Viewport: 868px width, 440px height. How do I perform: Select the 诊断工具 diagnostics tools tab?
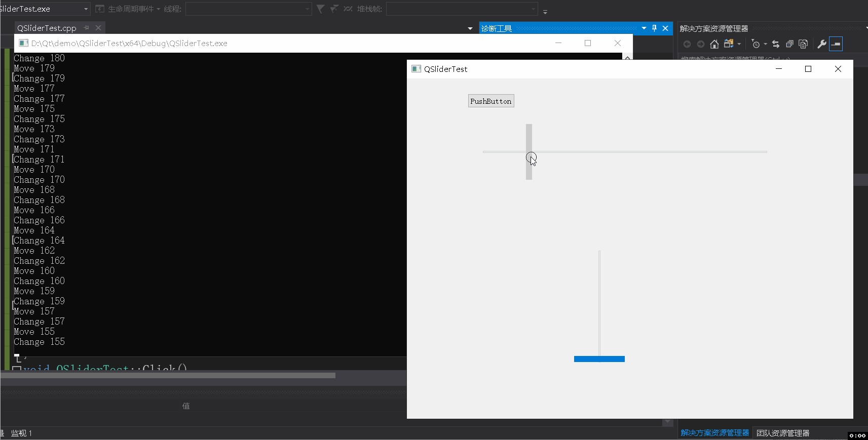497,28
